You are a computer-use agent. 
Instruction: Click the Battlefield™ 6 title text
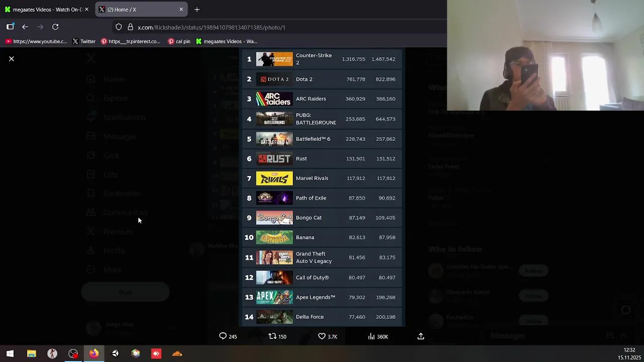tap(313, 139)
